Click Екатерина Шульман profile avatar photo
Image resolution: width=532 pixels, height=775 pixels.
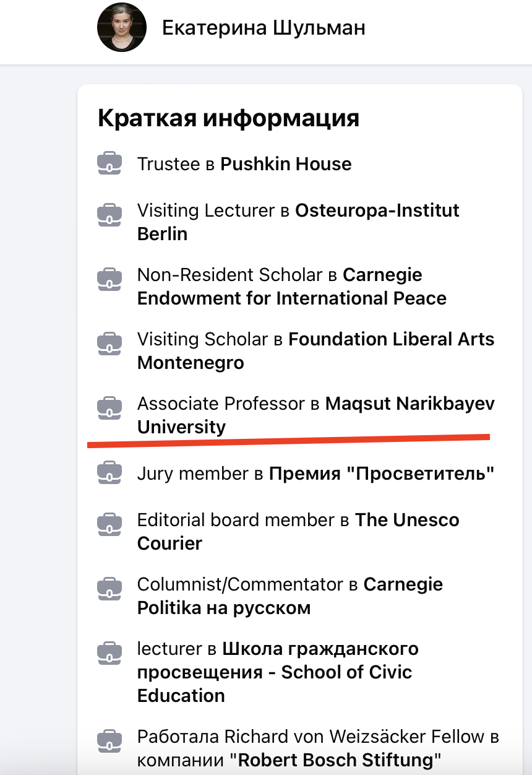[121, 28]
